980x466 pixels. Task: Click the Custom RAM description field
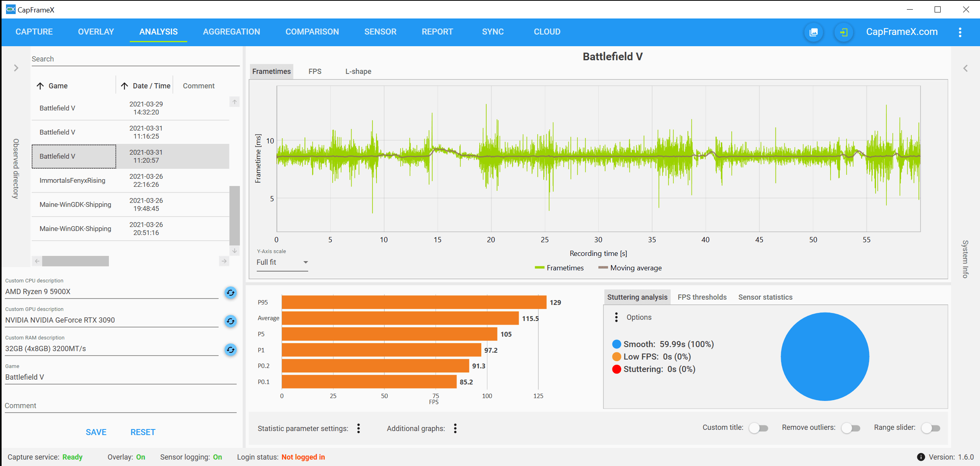[x=112, y=349]
